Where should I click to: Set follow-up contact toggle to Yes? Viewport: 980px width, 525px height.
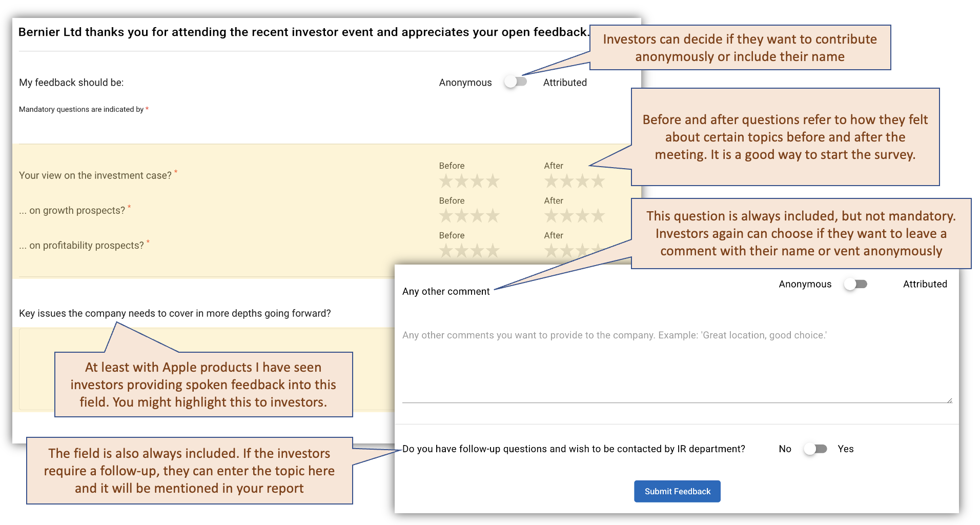(816, 449)
